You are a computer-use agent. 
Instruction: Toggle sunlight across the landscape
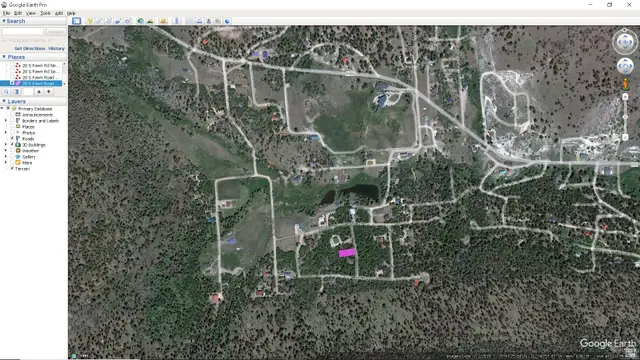(x=150, y=21)
